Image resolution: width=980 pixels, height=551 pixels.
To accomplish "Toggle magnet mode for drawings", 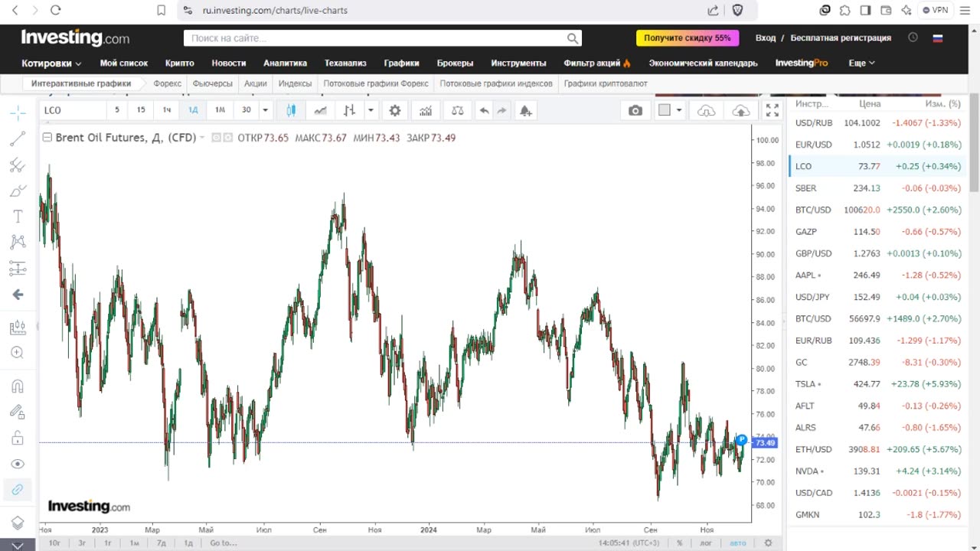I will [x=18, y=386].
